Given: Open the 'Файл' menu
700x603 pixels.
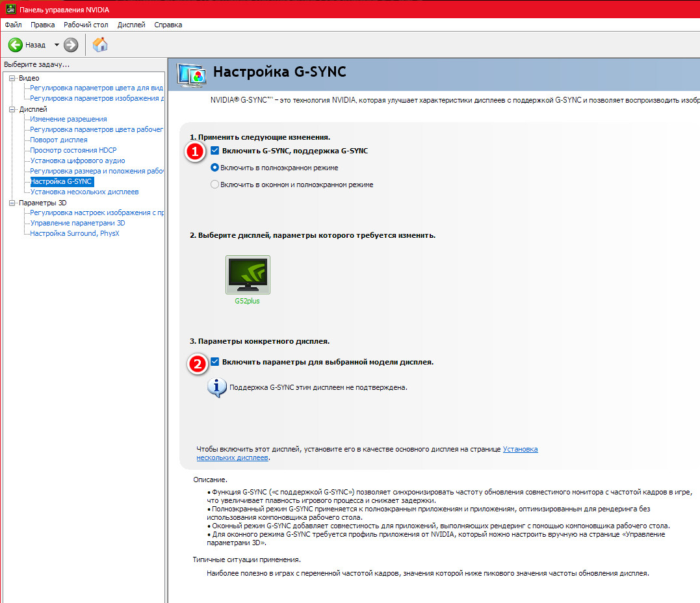Looking at the screenshot, I should click(x=13, y=25).
